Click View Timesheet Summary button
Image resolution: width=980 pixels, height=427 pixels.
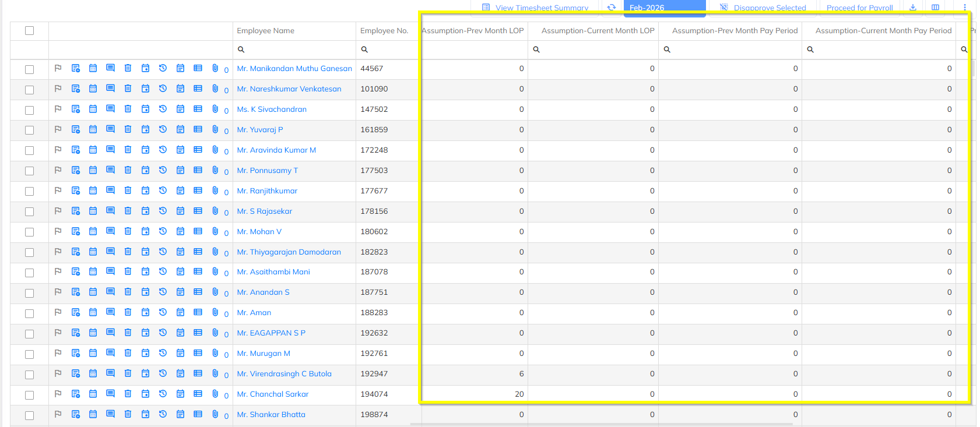click(x=535, y=8)
